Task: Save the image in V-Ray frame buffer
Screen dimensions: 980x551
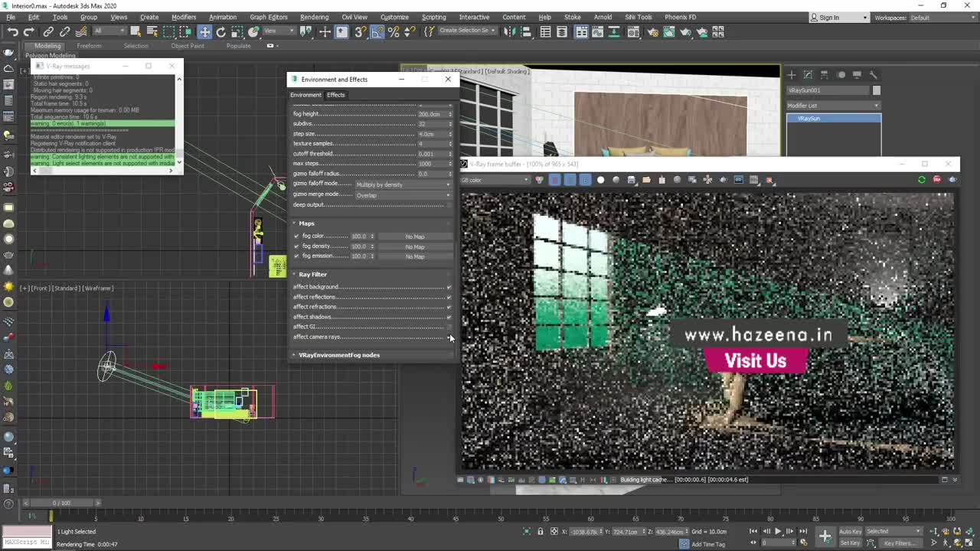Action: (x=631, y=180)
